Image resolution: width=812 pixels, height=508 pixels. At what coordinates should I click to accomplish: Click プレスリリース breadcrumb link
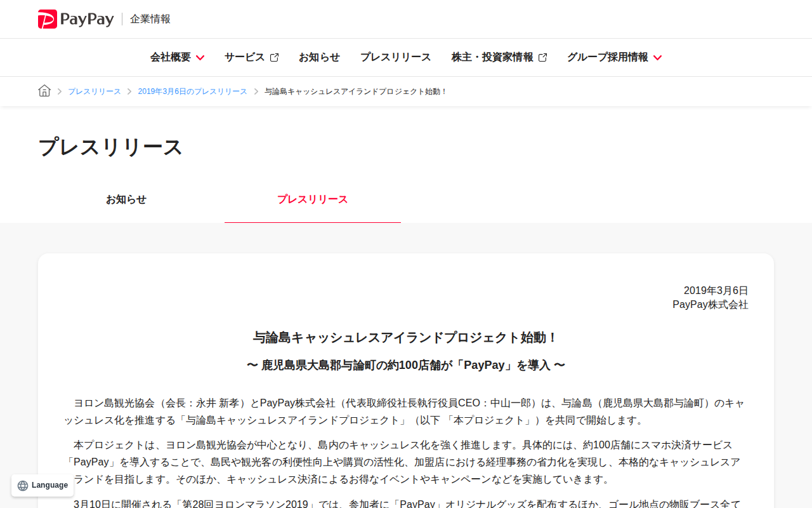pyautogui.click(x=95, y=91)
